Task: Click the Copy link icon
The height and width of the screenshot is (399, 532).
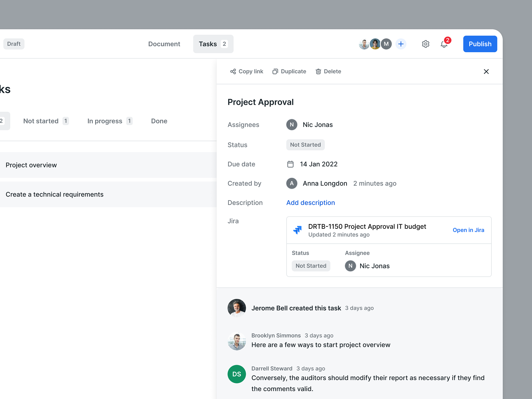Action: 234,71
